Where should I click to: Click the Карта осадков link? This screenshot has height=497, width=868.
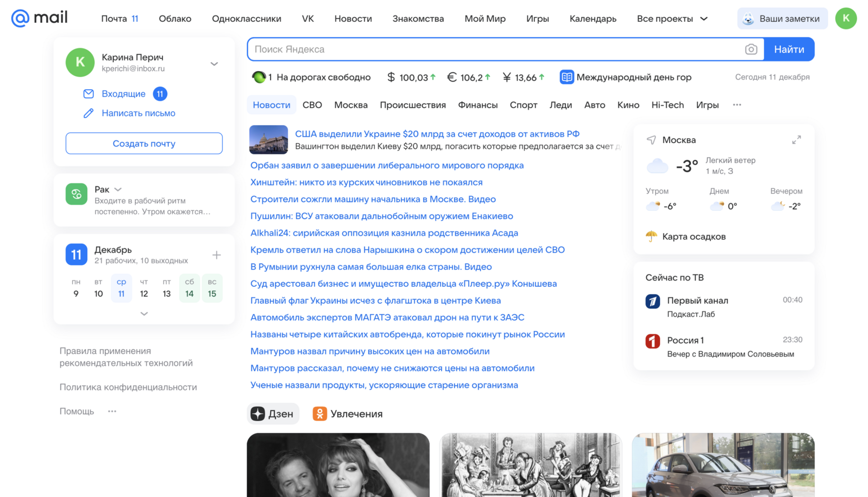pos(694,237)
